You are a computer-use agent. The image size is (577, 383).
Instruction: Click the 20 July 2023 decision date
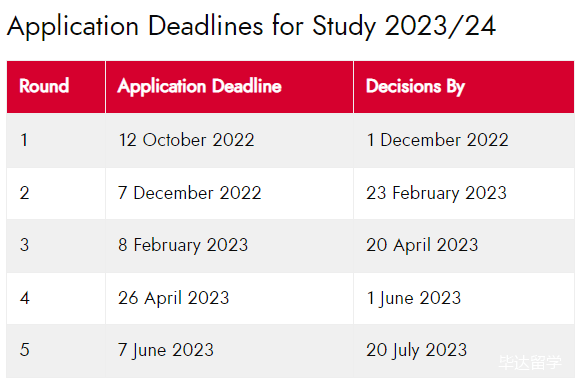point(417,350)
